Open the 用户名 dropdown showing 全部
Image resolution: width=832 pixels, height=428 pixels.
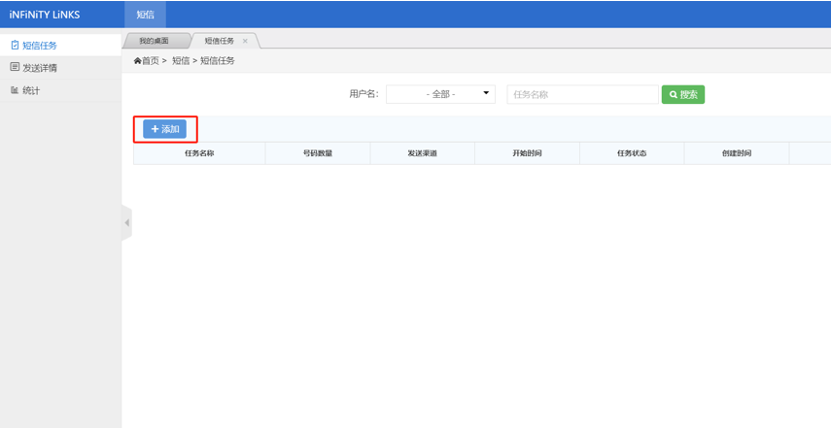tap(441, 94)
